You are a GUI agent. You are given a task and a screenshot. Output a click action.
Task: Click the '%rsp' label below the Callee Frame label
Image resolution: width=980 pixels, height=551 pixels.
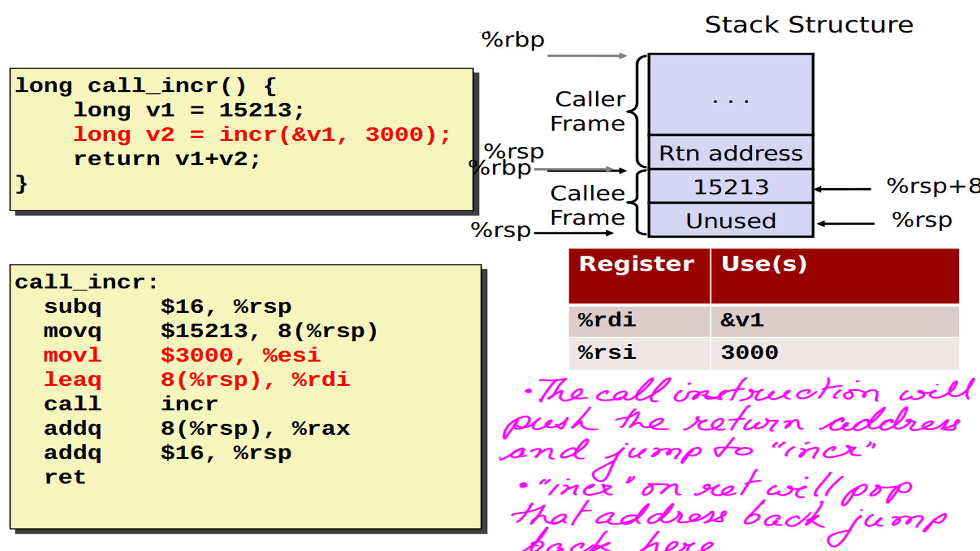pyautogui.click(x=501, y=230)
